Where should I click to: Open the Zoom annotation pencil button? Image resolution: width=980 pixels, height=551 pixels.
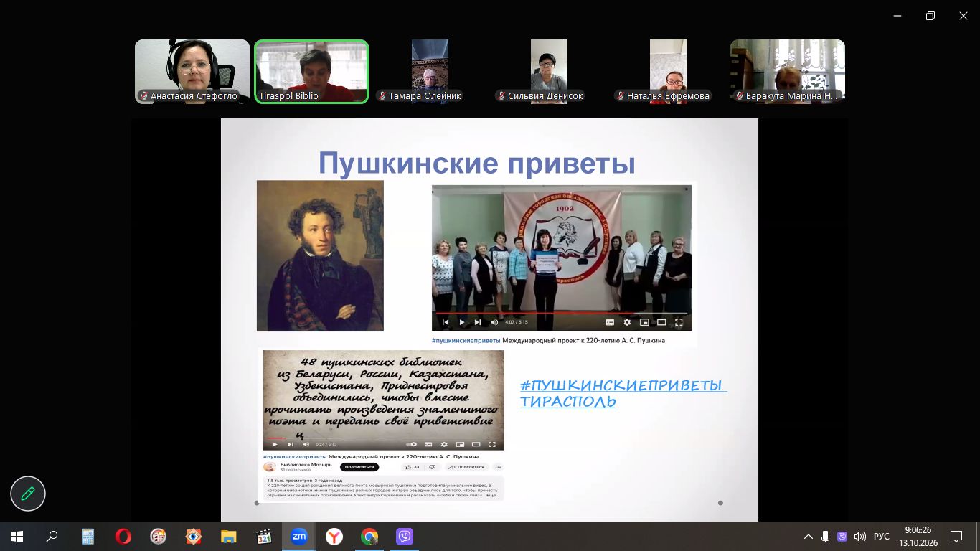click(x=28, y=494)
